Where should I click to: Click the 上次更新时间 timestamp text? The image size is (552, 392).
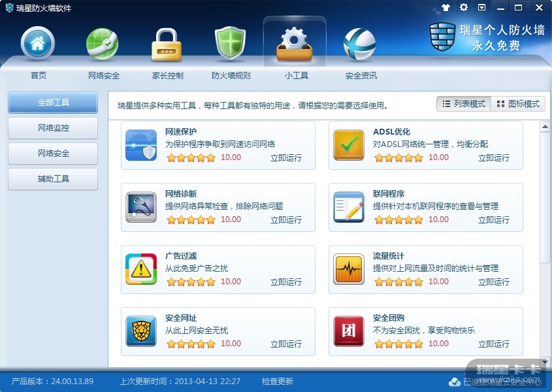coord(180,382)
